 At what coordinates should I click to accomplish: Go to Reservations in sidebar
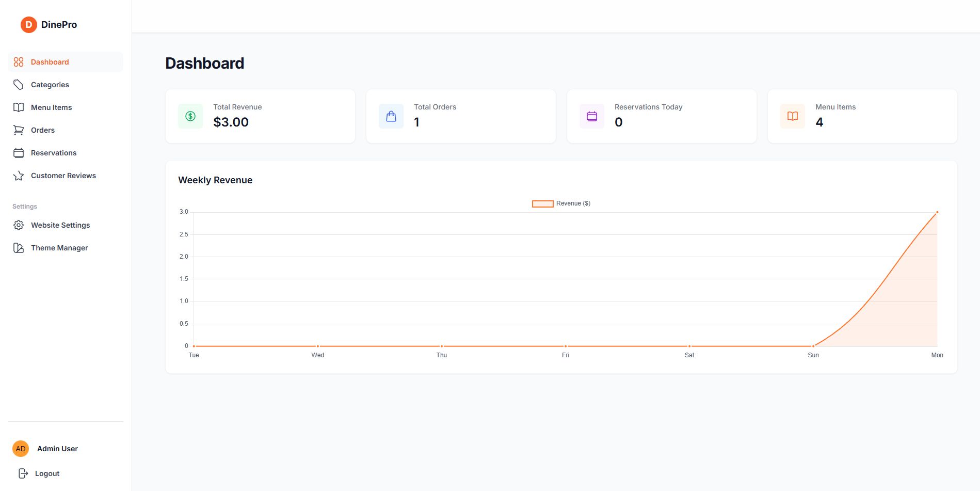(54, 153)
